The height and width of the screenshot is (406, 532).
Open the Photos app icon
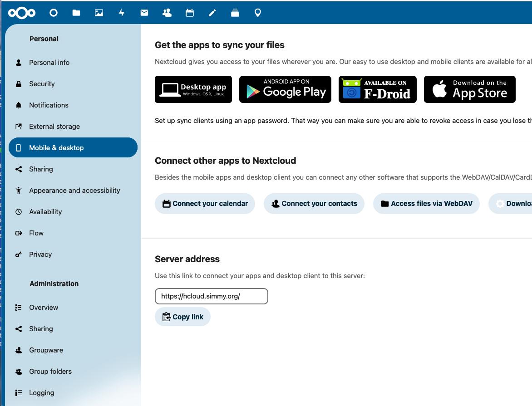99,13
